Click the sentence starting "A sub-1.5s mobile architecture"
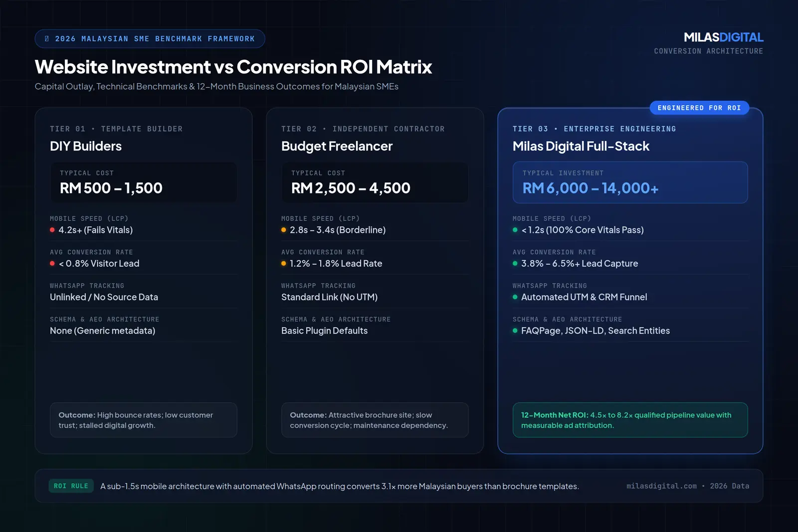 340,486
